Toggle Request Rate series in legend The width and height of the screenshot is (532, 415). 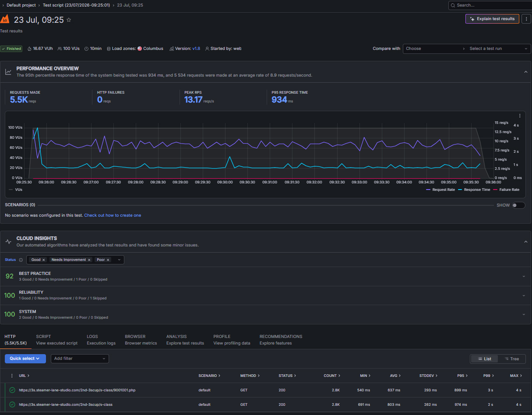coord(440,190)
